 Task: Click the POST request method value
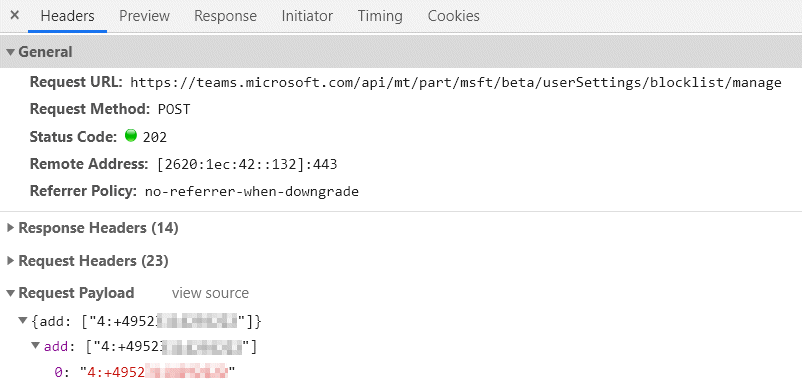click(x=174, y=109)
